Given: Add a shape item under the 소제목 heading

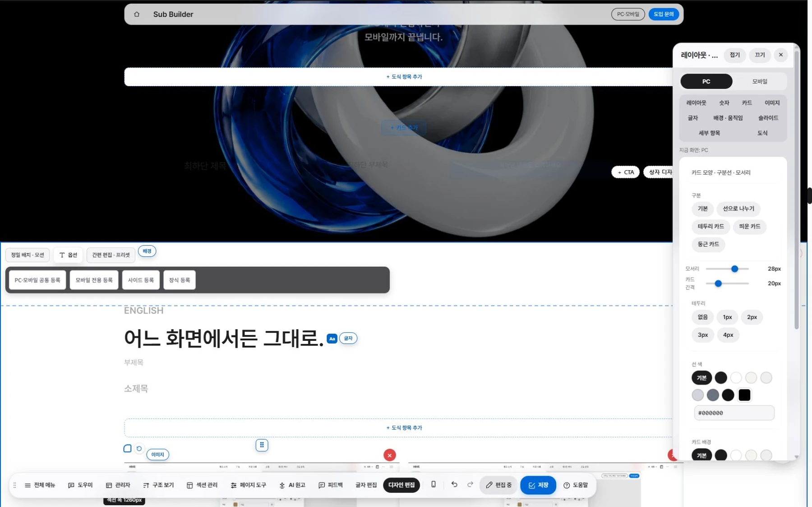Looking at the screenshot, I should pos(404,428).
